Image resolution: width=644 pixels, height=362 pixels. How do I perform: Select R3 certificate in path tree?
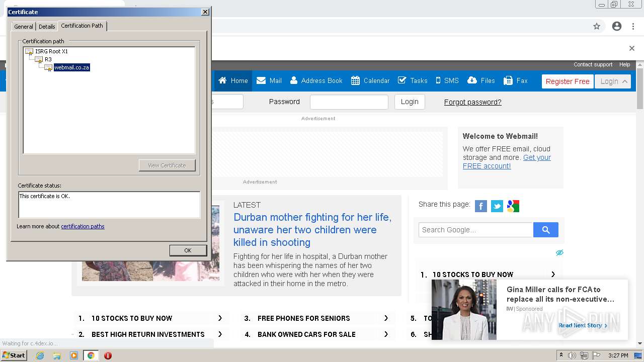click(x=48, y=59)
